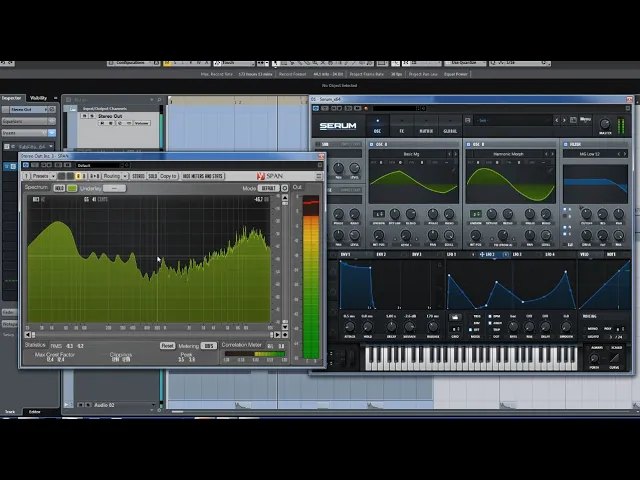Click the Serum Master volume knob
This screenshot has height=480, width=640.
[605, 124]
